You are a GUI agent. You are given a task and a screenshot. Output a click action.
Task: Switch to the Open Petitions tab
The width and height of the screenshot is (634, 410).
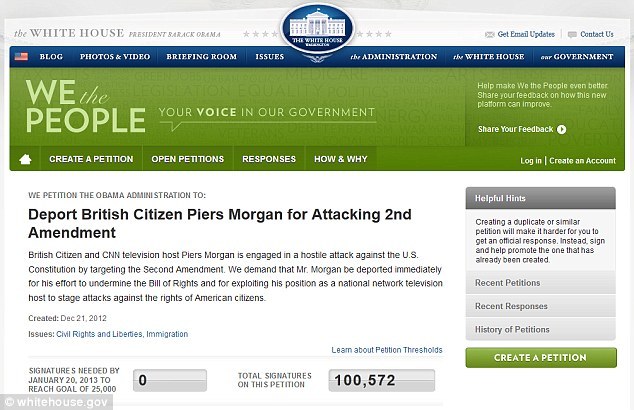click(188, 159)
